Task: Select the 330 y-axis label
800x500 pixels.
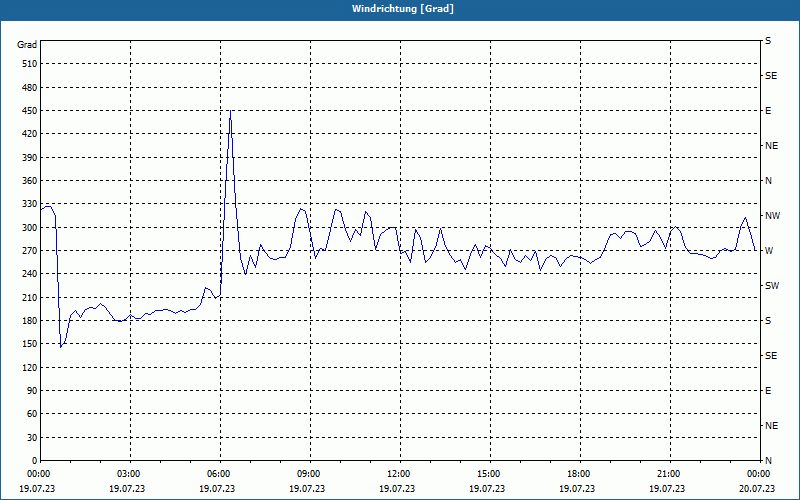Action: [x=30, y=204]
